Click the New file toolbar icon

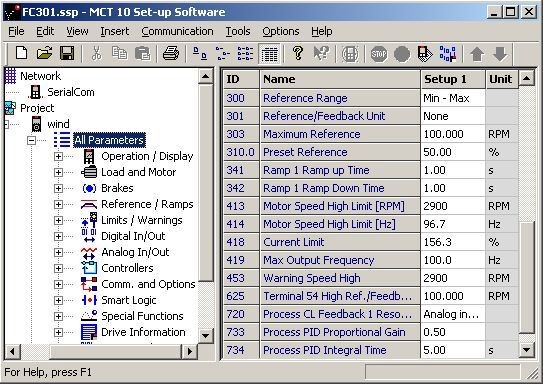click(x=21, y=54)
